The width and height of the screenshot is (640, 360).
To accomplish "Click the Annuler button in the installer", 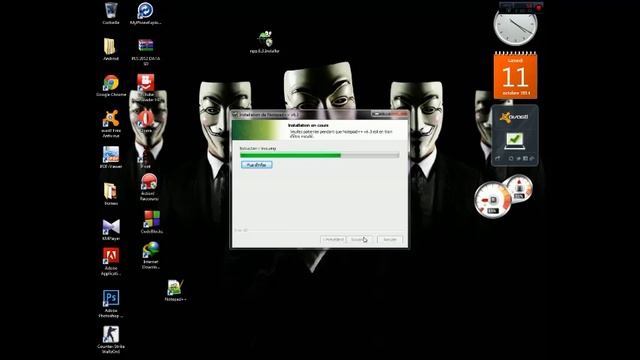I will pos(390,240).
